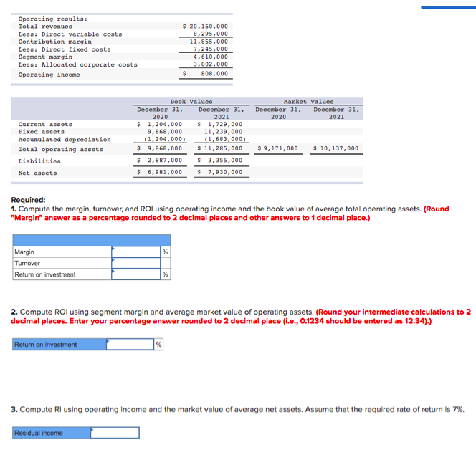Click the 2020 Liabilities value $2,887,000
476x450 pixels.
tap(159, 161)
